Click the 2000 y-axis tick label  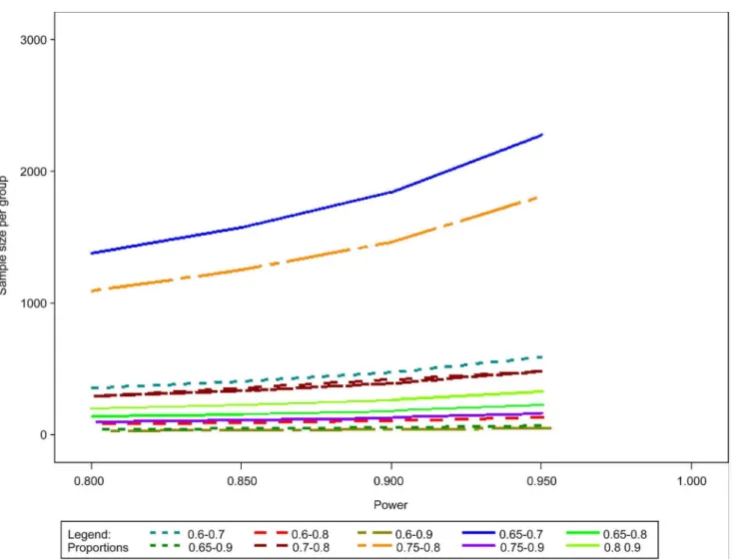pos(34,172)
